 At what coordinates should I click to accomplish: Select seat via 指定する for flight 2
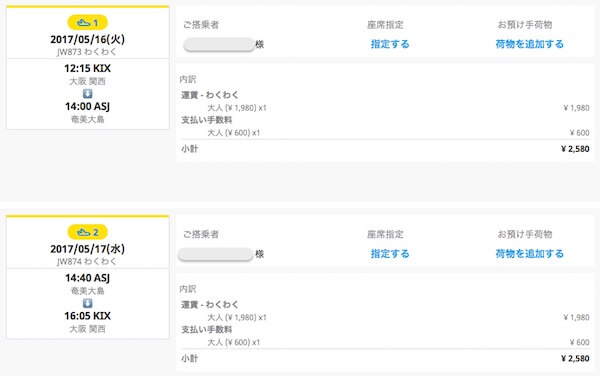point(390,254)
